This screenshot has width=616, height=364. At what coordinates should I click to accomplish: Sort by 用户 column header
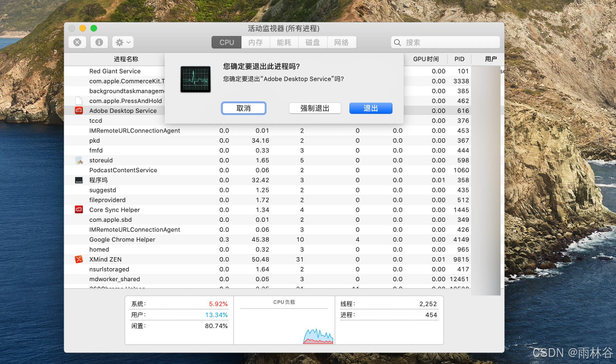pyautogui.click(x=491, y=59)
